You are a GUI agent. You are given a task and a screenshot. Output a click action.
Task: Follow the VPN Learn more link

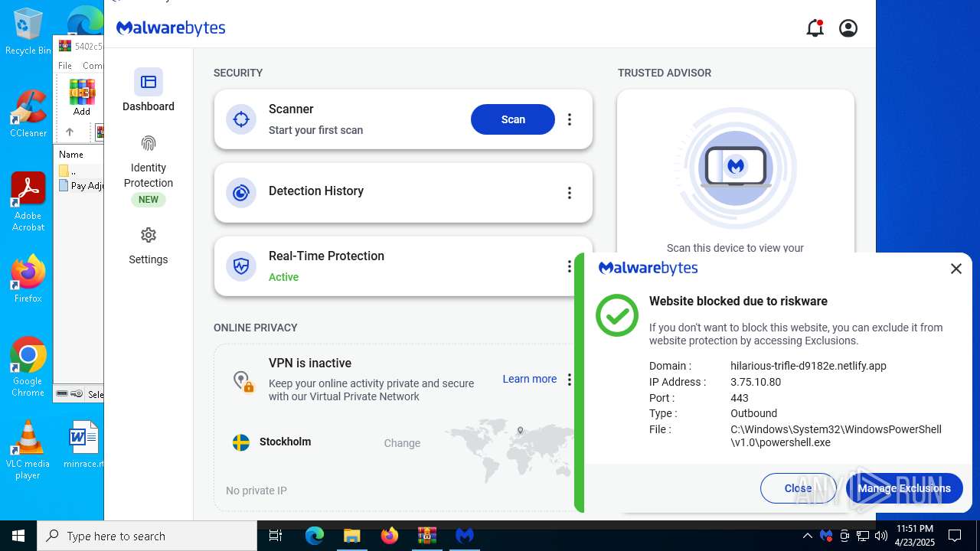530,379
